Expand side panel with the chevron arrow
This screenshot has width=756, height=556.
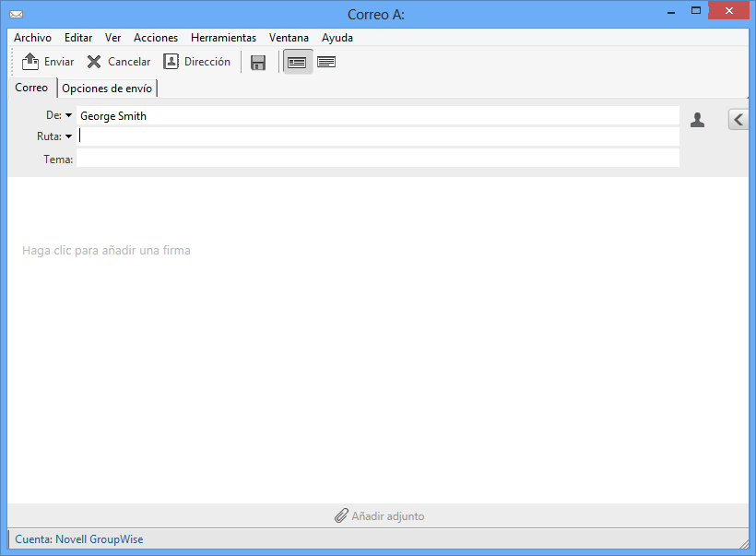click(x=738, y=119)
